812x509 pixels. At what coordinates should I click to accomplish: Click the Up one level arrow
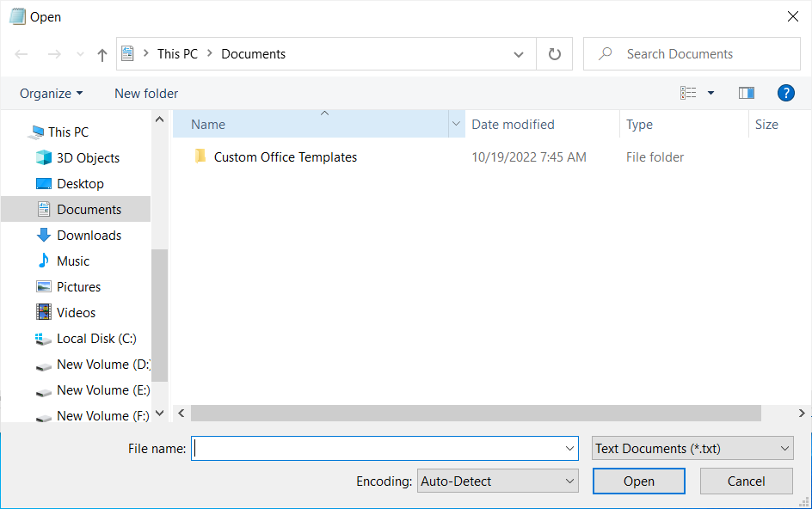[102, 54]
